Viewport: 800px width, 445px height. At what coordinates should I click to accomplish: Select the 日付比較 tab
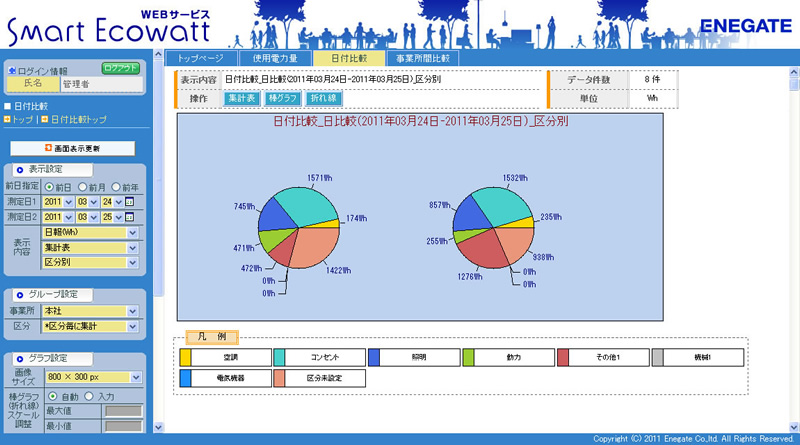pyautogui.click(x=349, y=58)
